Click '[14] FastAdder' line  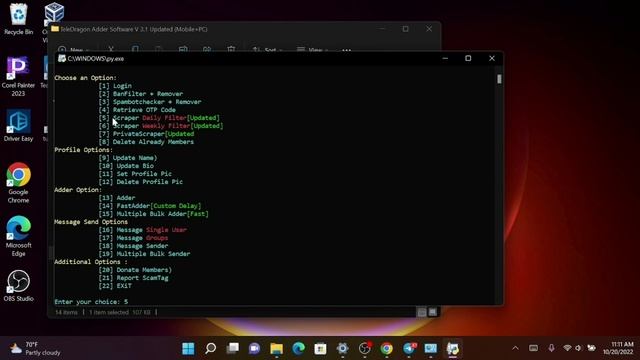[150, 206]
